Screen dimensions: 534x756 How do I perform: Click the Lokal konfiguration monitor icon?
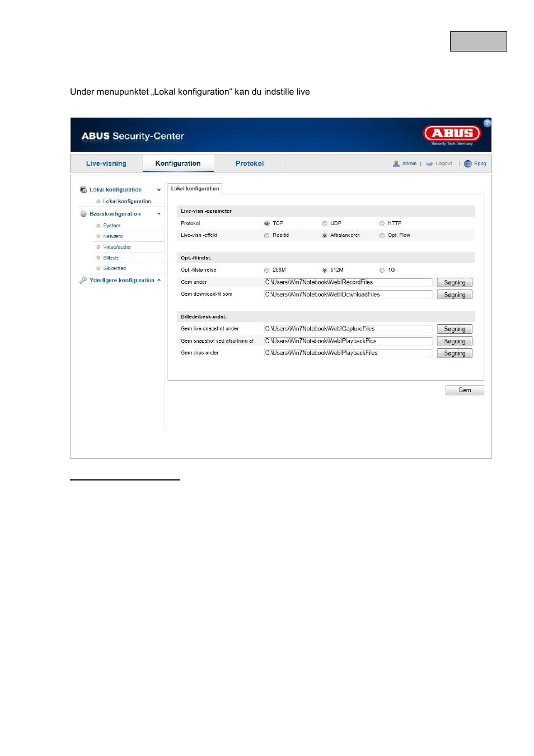pos(83,190)
